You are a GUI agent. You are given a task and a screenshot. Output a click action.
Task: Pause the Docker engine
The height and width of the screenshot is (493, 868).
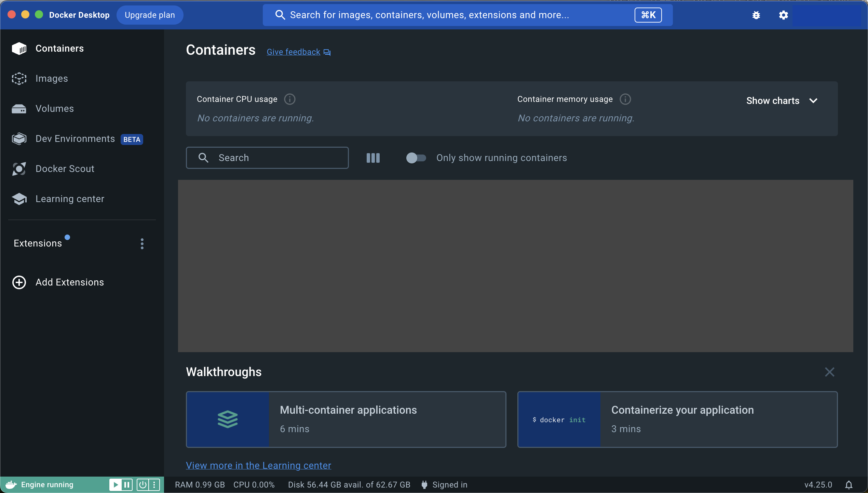click(127, 485)
